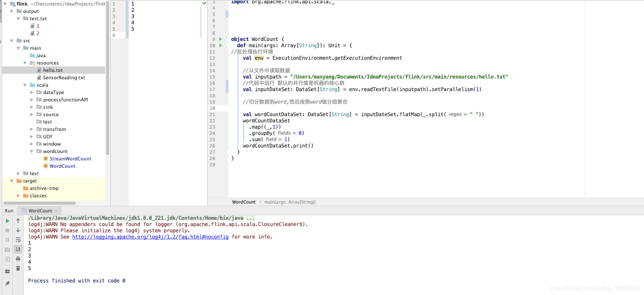Click the stop process icon
The width and height of the screenshot is (644, 295).
tap(7, 230)
